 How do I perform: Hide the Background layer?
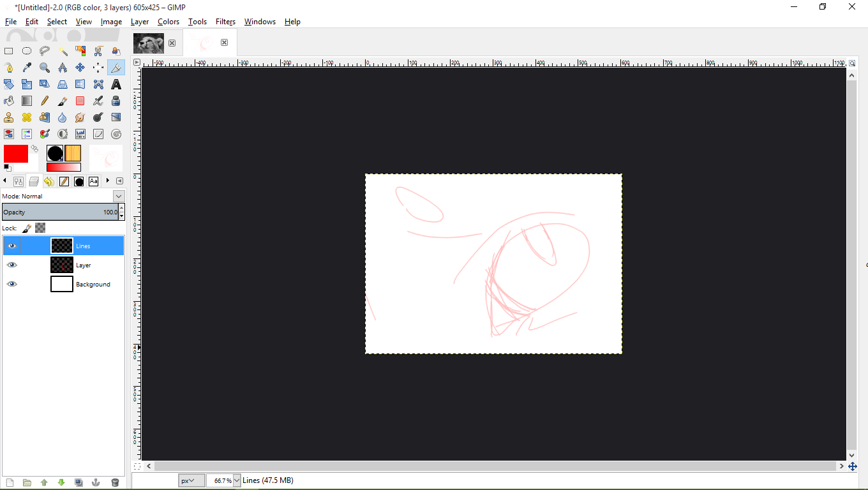[12, 284]
